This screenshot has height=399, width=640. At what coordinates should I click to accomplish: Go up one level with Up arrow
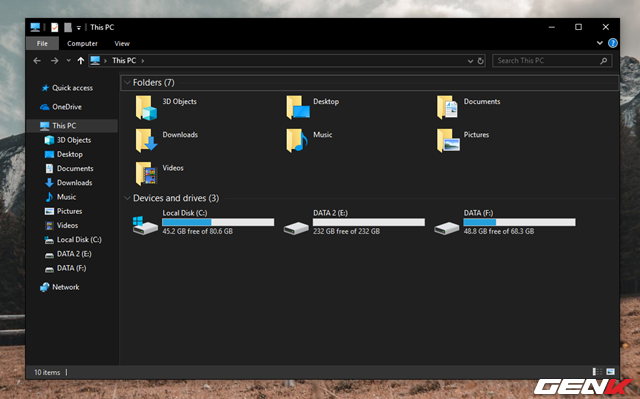81,61
